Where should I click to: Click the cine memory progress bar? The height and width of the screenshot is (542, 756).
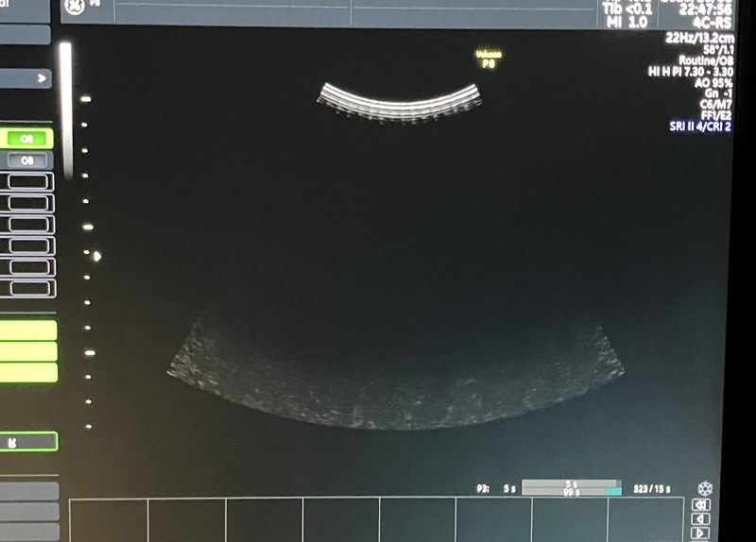click(x=571, y=488)
